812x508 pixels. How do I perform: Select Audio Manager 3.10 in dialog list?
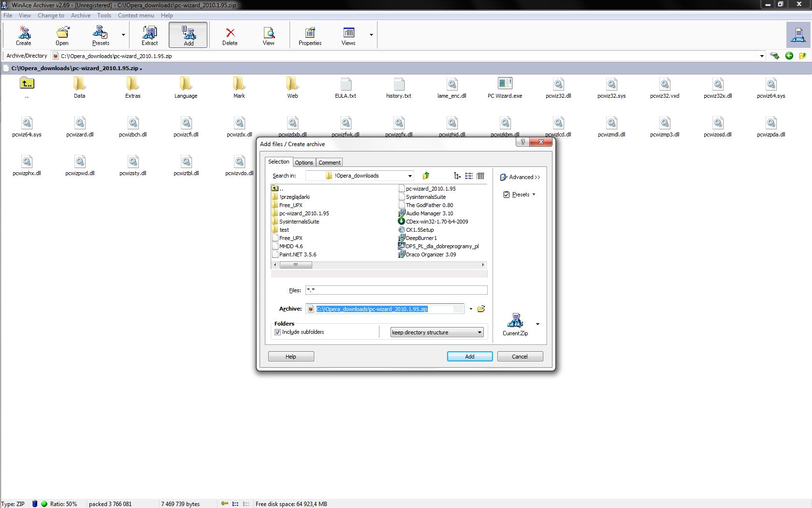click(x=425, y=213)
